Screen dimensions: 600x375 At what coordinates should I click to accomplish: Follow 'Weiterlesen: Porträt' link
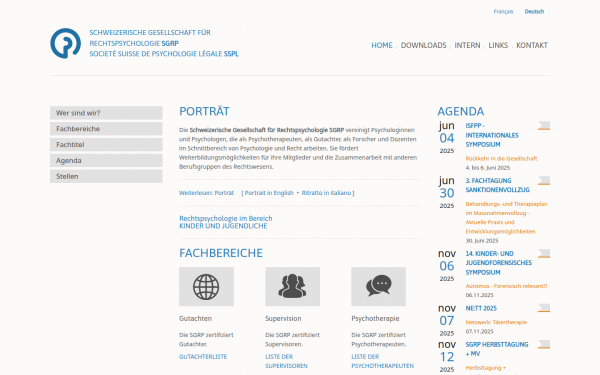tap(206, 193)
